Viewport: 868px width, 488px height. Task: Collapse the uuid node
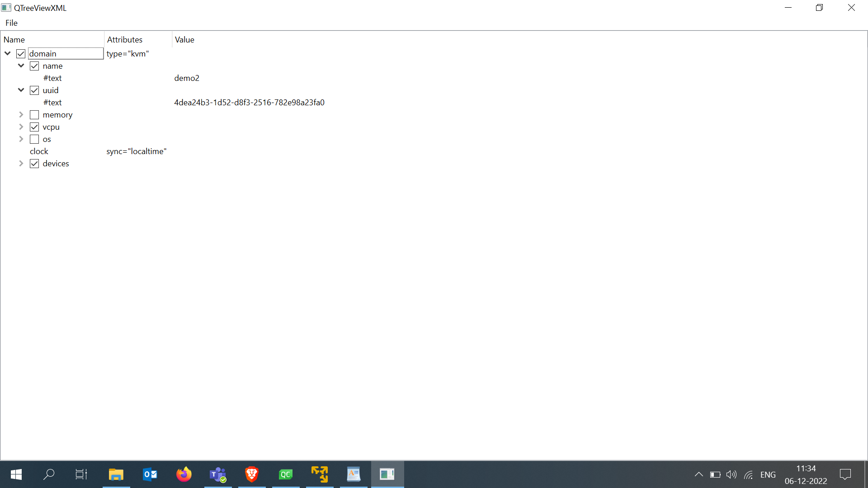pos(21,89)
